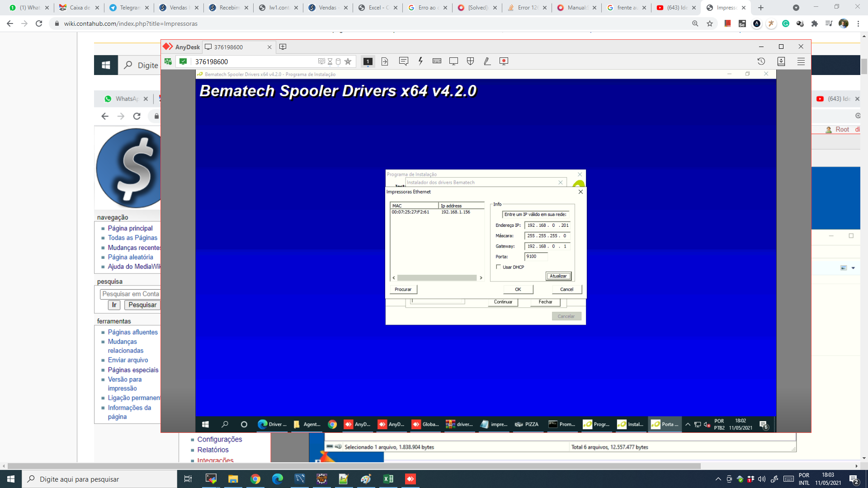
Task: Open local File Explorer taskbar icon
Action: 233,479
